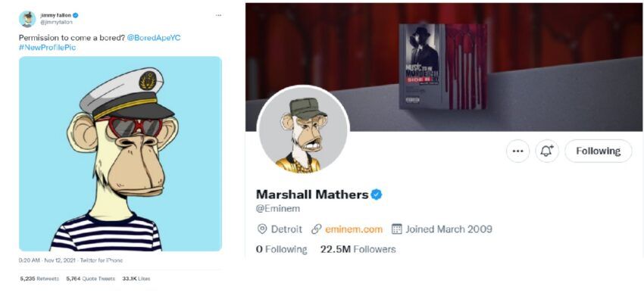The width and height of the screenshot is (644, 293).
Task: Click the verified badge beside jimmy fallon
Action: (76, 16)
